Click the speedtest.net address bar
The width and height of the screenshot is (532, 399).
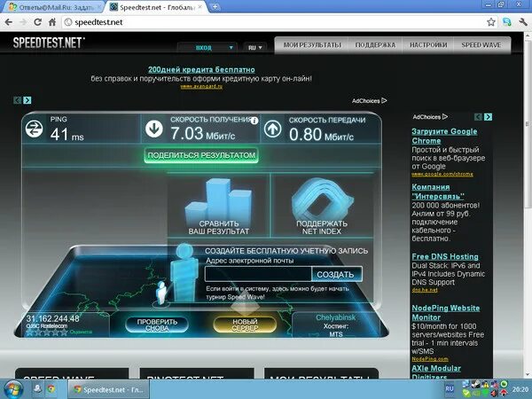[273, 22]
